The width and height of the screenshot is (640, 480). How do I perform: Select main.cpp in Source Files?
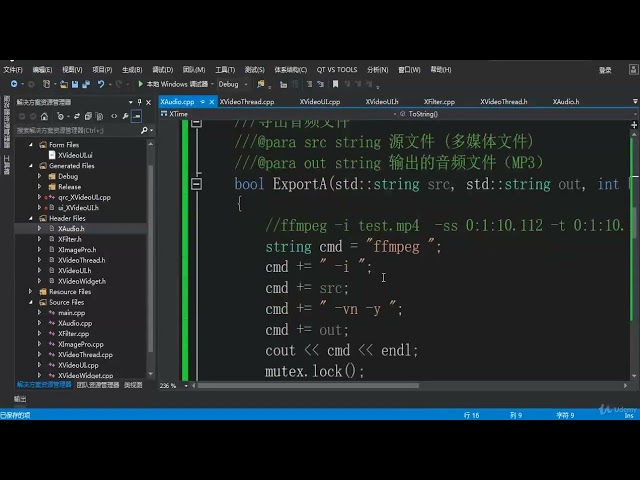72,313
